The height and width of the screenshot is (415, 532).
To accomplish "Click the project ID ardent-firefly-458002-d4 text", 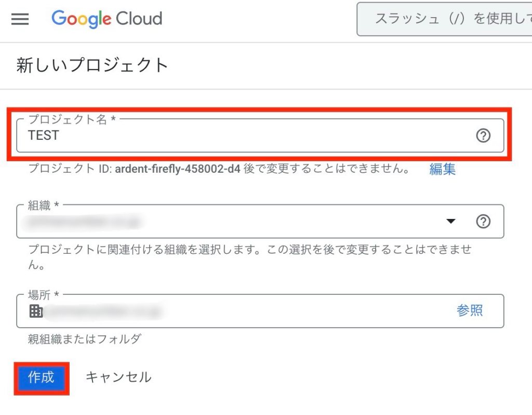I will coord(178,169).
